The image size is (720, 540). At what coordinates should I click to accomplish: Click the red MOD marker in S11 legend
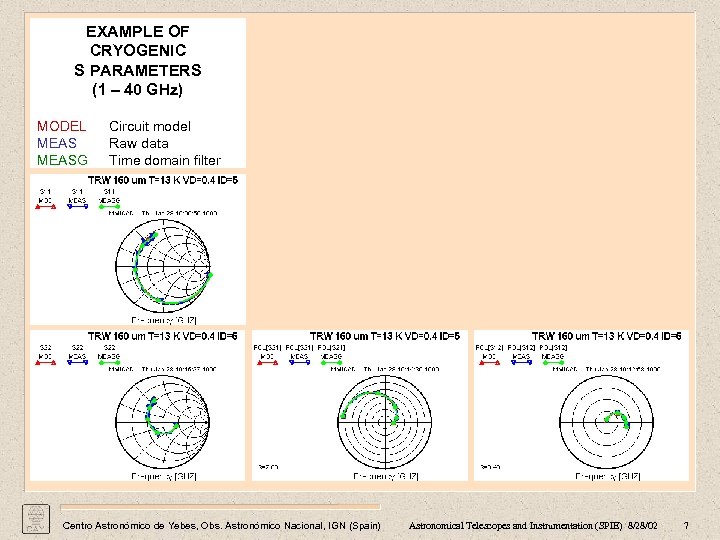point(45,207)
